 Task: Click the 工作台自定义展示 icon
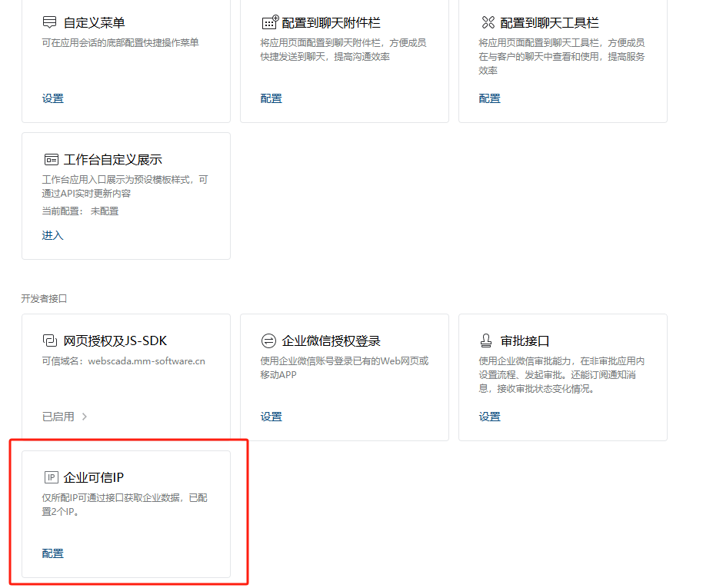[x=51, y=160]
